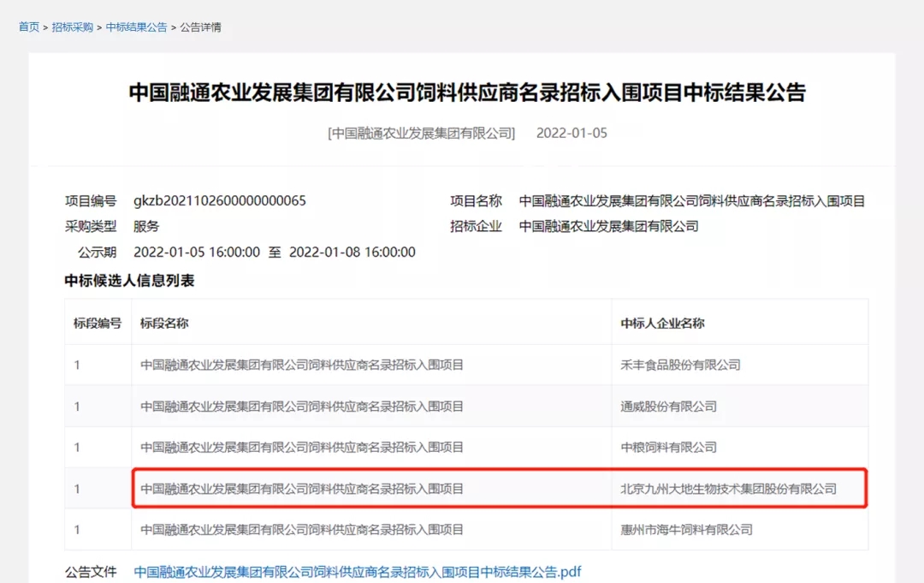Click the publish date 2022-01-05
Image resolution: width=924 pixels, height=583 pixels.
572,134
